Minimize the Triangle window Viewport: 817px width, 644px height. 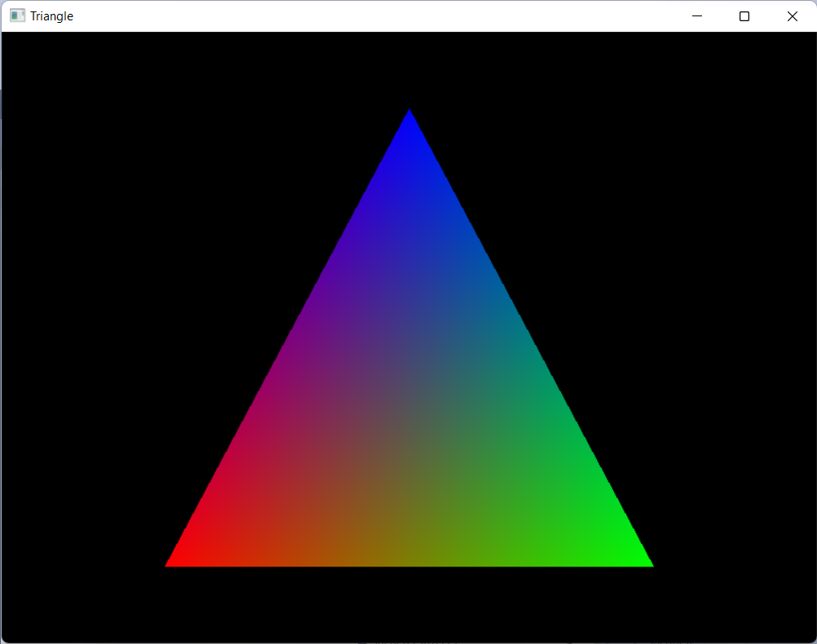point(696,16)
